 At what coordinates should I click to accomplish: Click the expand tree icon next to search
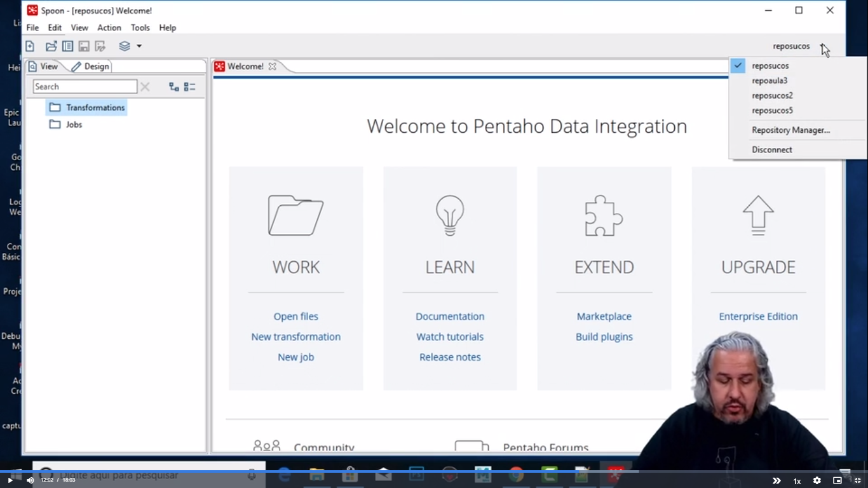tap(173, 87)
